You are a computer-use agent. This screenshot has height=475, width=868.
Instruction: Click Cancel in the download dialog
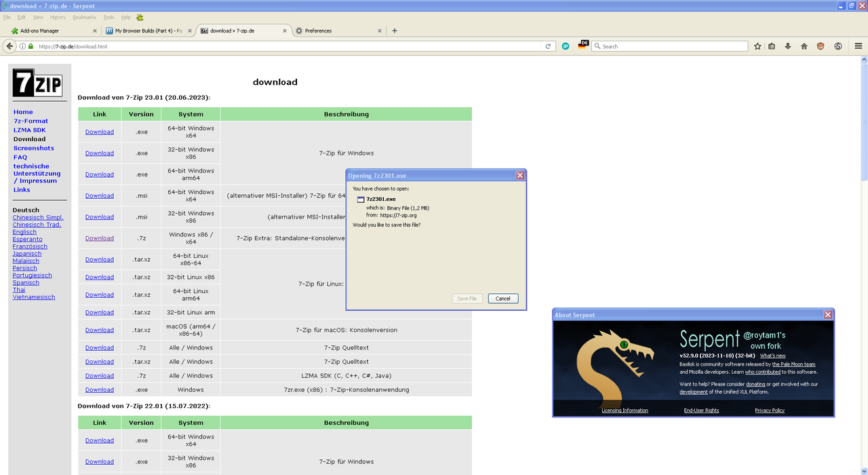click(x=503, y=299)
